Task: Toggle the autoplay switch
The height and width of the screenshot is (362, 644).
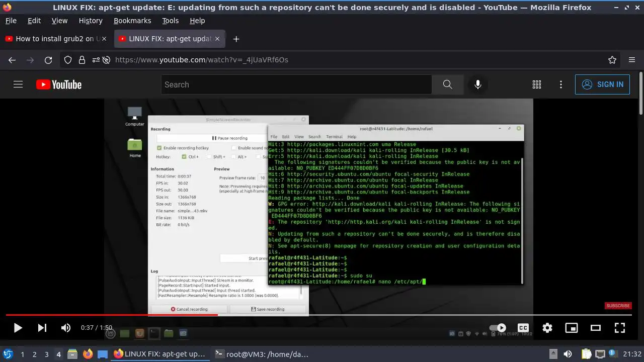Action: (498, 328)
